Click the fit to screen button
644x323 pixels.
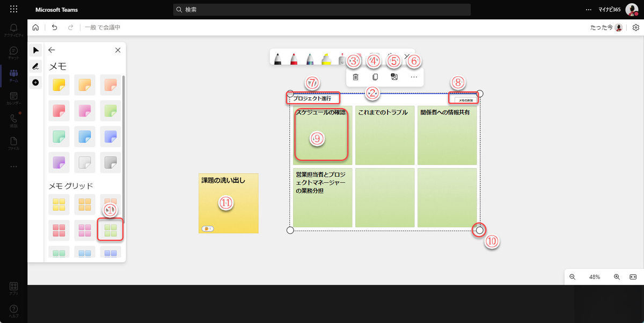tap(633, 277)
